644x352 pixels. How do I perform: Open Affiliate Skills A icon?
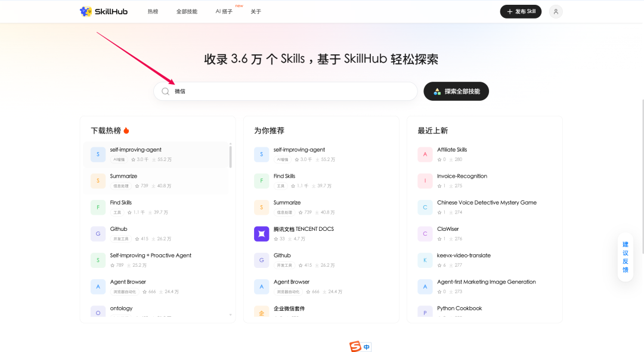coord(425,155)
